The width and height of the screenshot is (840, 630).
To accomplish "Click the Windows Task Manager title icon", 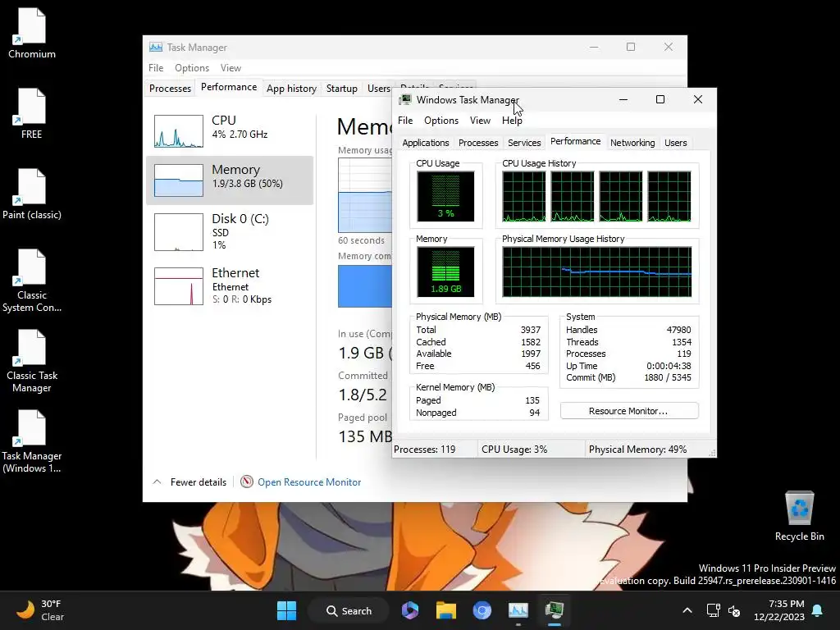I will (x=405, y=99).
